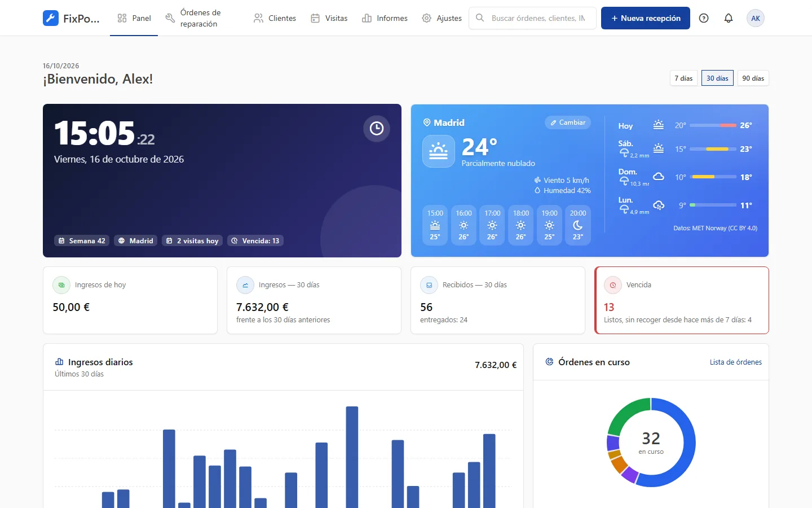
Task: Open Ajustes settings
Action: coord(442,18)
